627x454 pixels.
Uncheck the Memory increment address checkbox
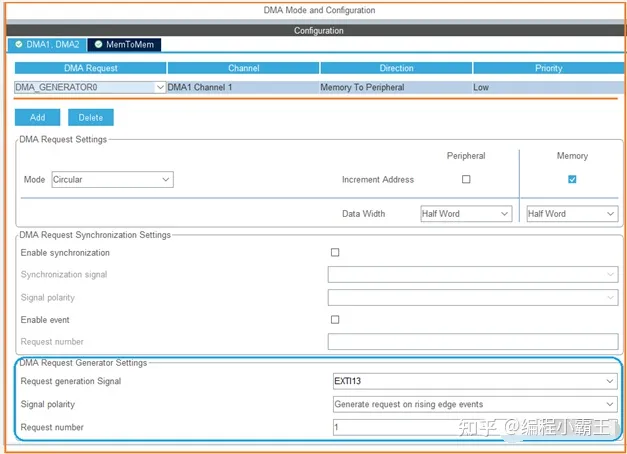(572, 179)
